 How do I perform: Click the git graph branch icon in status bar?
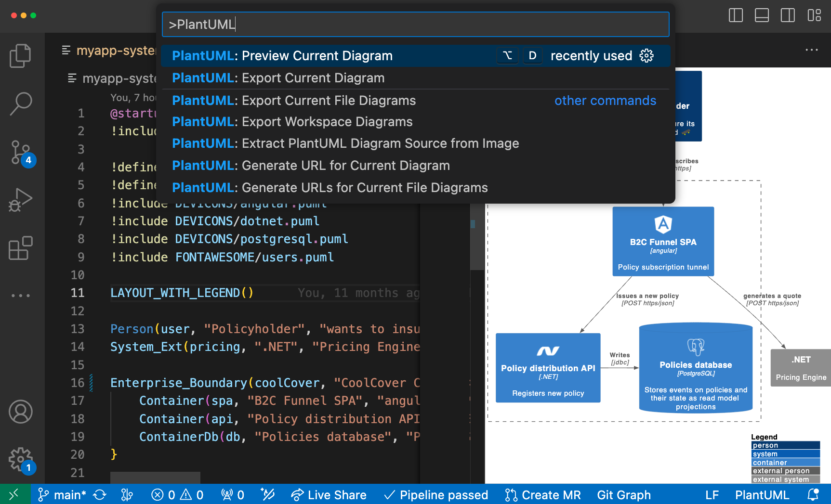coord(127,495)
